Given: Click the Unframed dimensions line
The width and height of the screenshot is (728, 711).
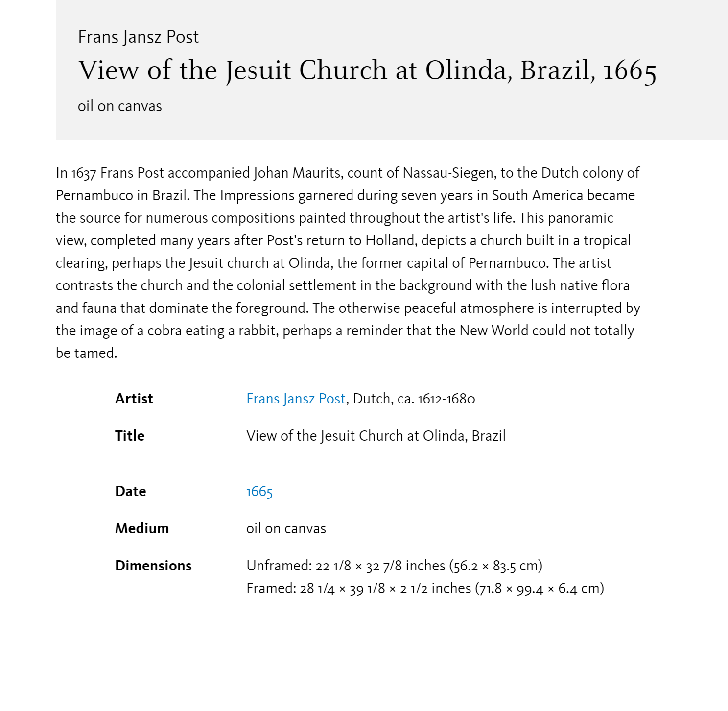Looking at the screenshot, I should [395, 566].
